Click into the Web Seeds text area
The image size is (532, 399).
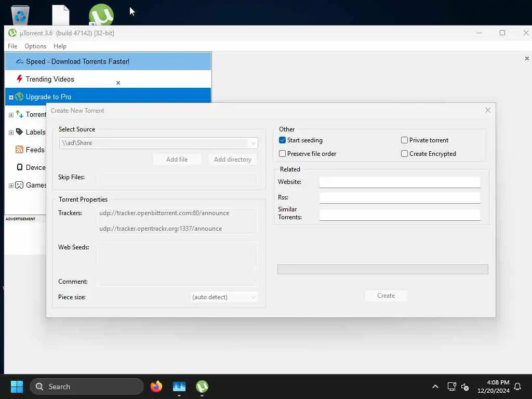point(177,255)
